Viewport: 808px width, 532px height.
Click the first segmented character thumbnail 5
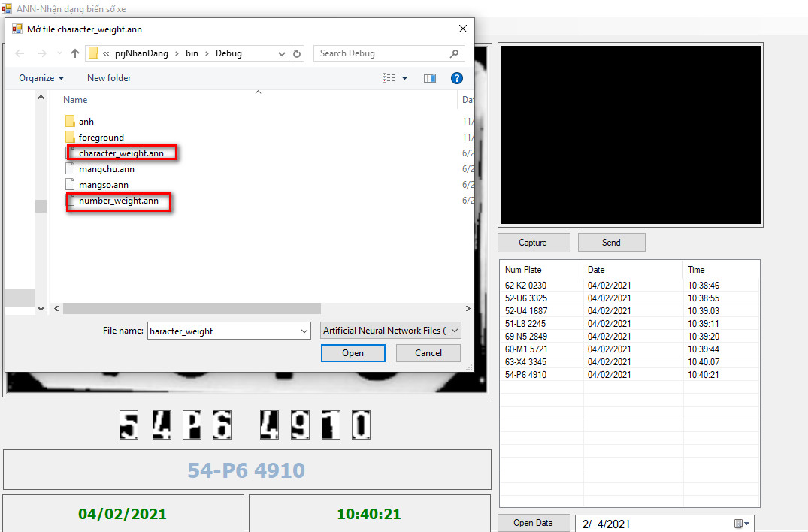129,425
